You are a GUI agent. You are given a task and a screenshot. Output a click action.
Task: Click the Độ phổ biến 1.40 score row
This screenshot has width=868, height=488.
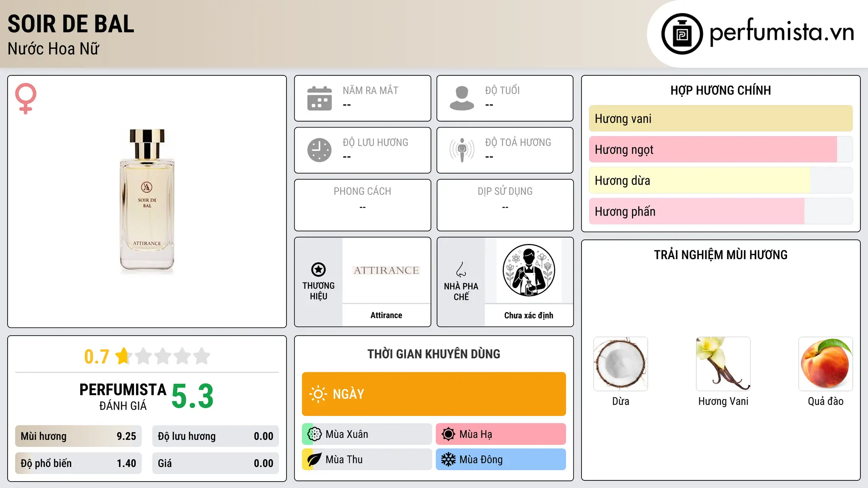click(78, 463)
